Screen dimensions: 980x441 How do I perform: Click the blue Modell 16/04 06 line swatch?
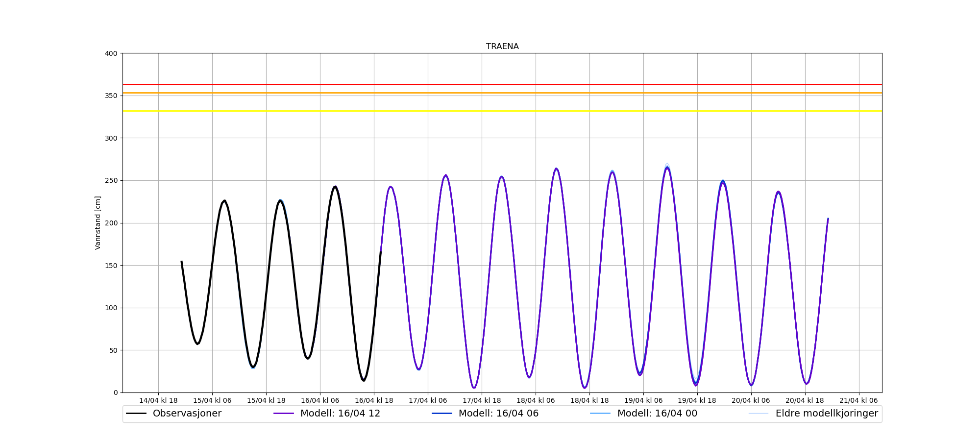point(442,414)
